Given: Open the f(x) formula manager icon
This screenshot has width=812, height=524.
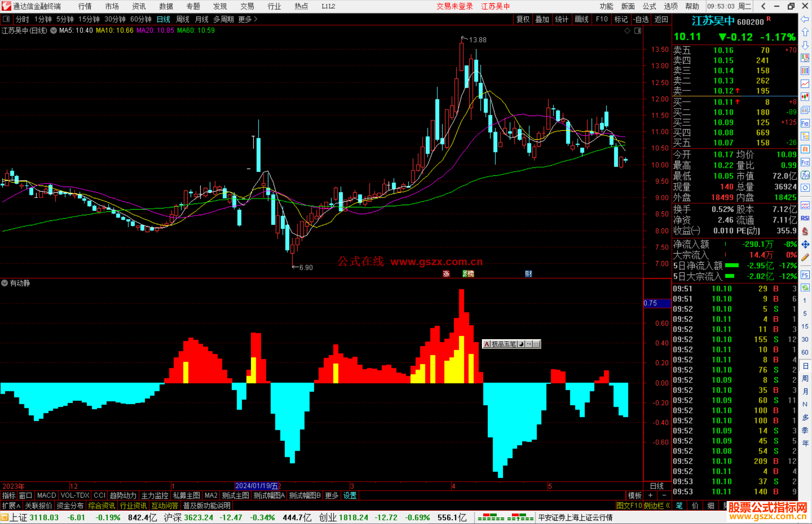Looking at the screenshot, I should pos(805,175).
